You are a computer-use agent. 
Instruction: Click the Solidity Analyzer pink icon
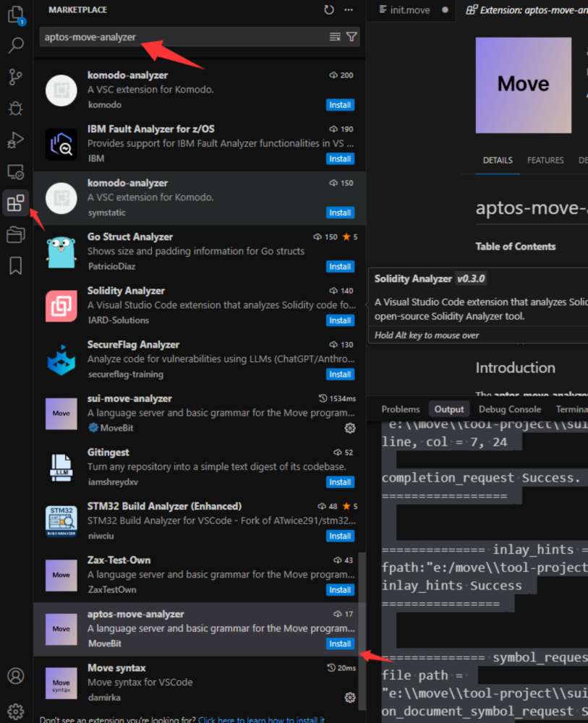[61, 306]
